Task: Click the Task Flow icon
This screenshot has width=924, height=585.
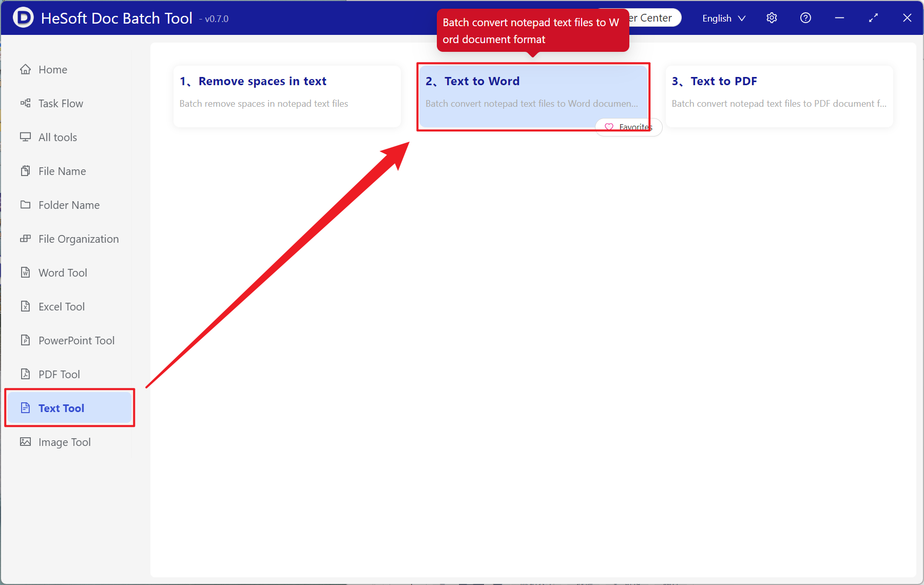Action: tap(25, 103)
